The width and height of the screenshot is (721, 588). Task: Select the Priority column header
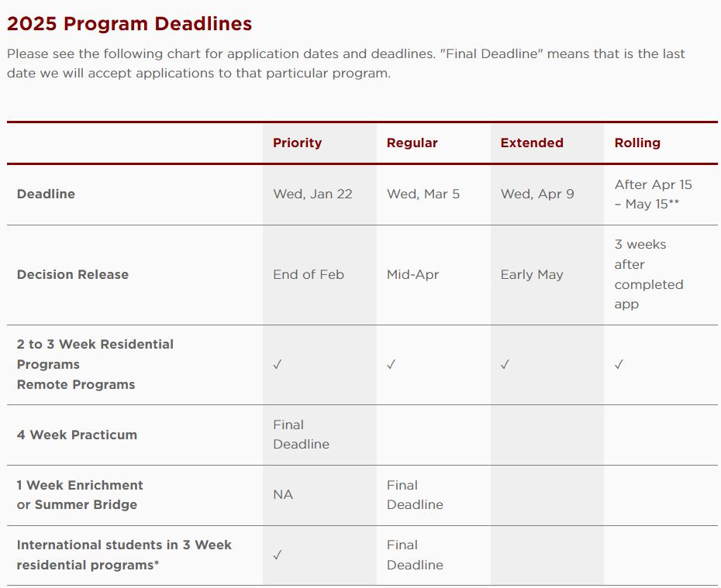(297, 143)
